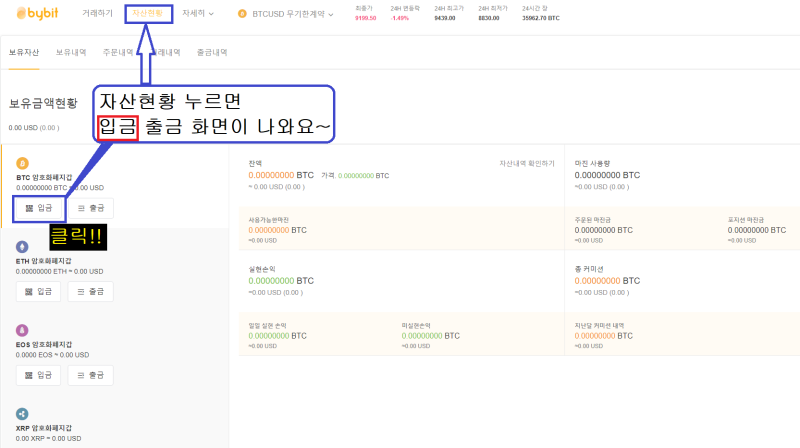
Task: Click the BTC wallet 출금 withdraw button
Action: click(91, 208)
